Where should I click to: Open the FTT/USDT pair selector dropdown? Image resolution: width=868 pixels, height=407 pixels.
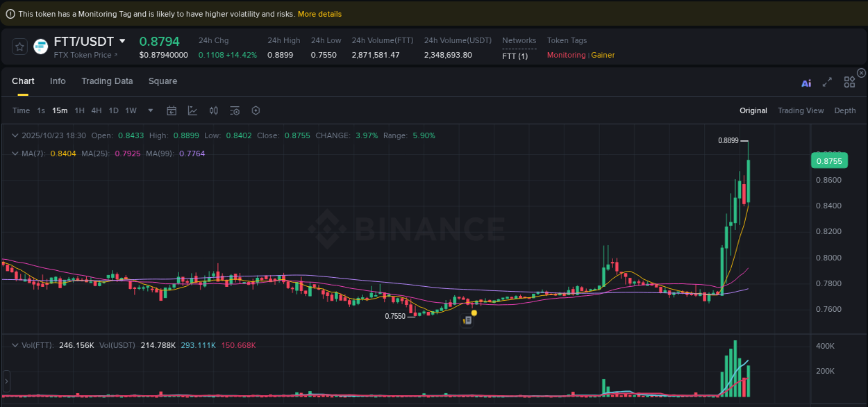coord(120,41)
